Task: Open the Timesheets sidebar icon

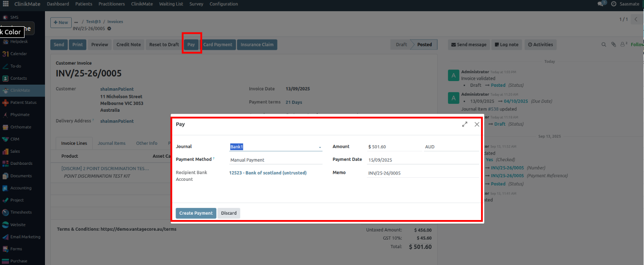Action: pyautogui.click(x=5, y=212)
